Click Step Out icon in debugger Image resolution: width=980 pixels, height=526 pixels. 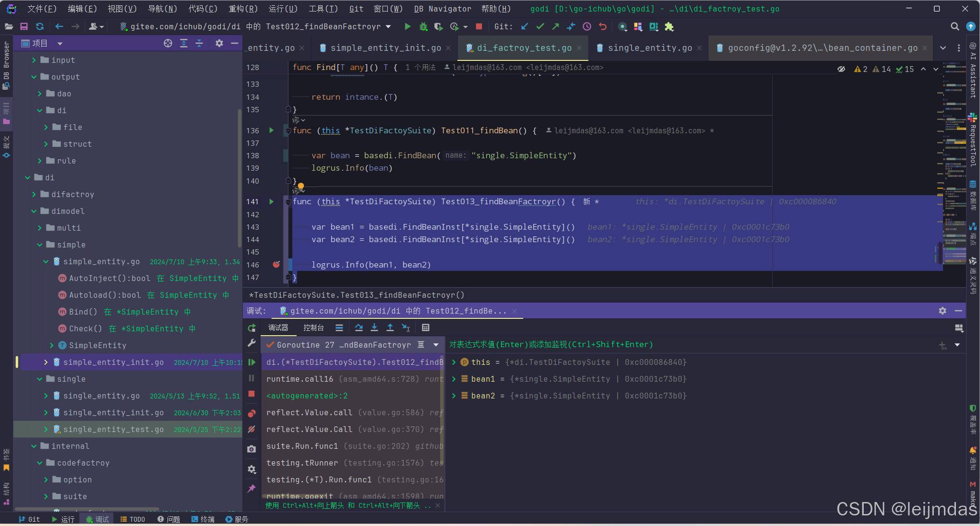coord(390,328)
